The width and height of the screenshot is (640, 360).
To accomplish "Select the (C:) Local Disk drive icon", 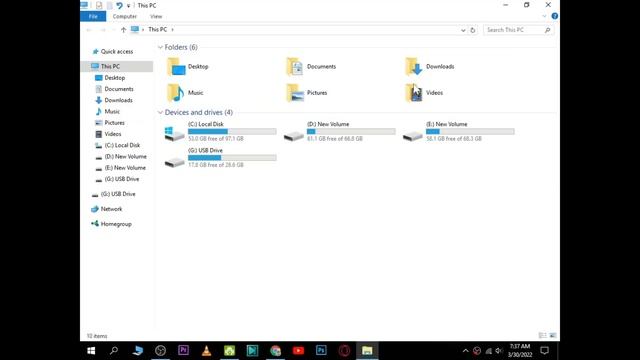I will (x=174, y=133).
